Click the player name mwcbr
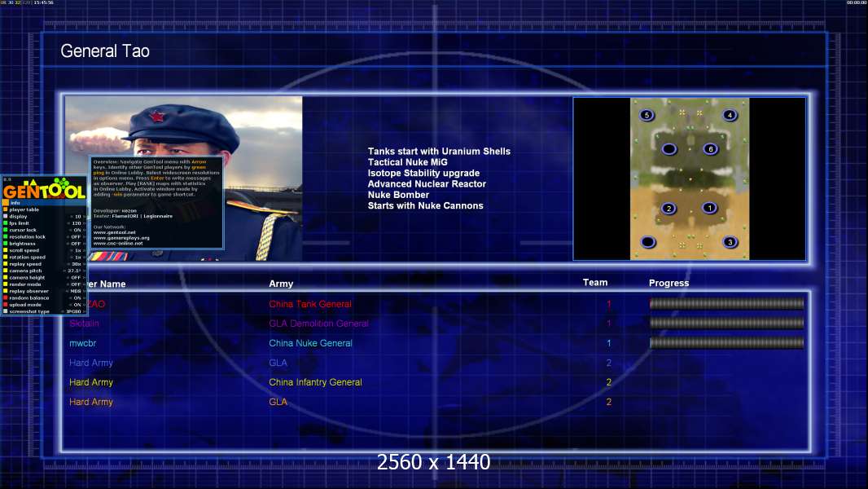This screenshot has height=489, width=868. point(82,343)
